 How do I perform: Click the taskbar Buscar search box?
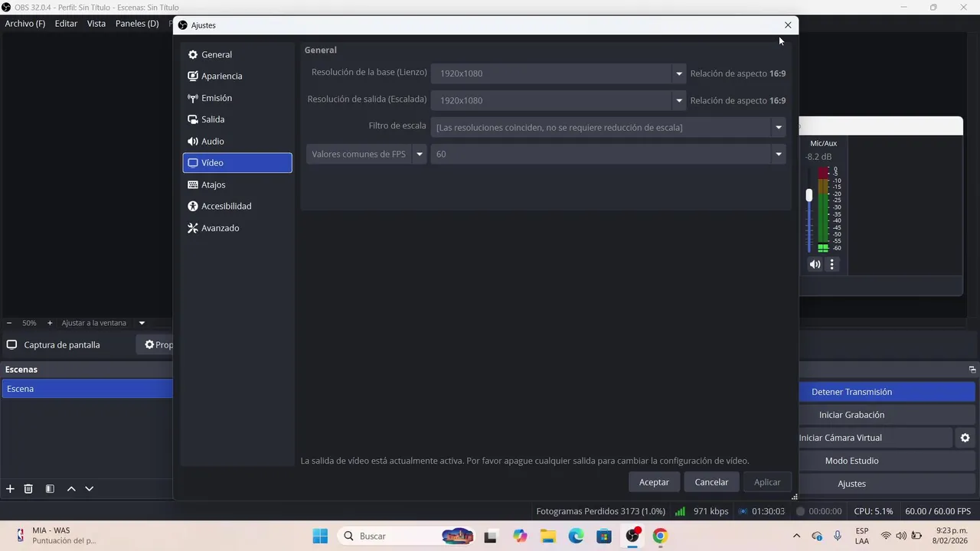tap(407, 536)
